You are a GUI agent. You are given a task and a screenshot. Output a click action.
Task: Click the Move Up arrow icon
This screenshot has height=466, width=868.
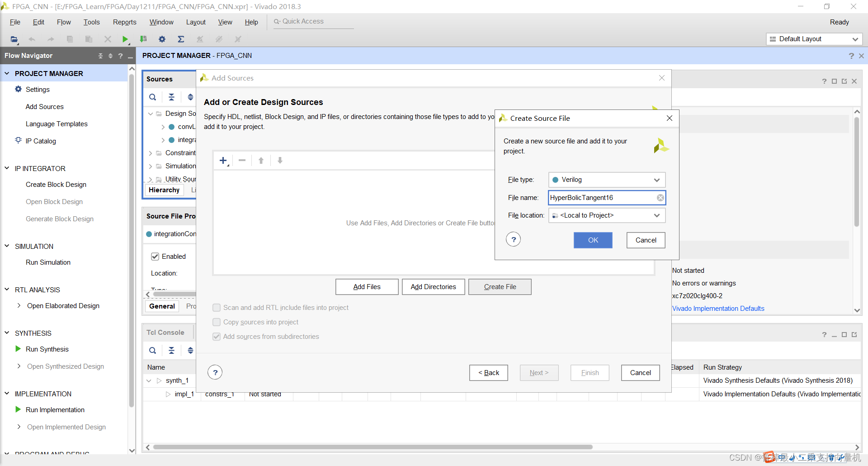point(261,161)
